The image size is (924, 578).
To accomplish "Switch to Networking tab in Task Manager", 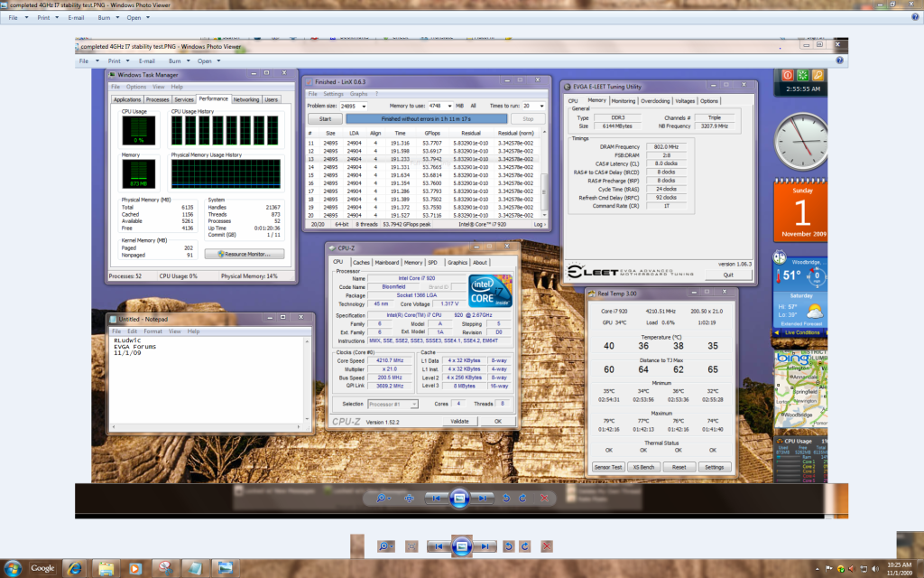I will click(246, 99).
